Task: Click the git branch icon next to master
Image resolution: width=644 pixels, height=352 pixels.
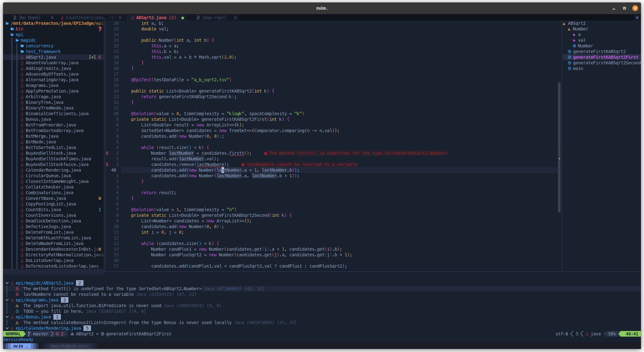Action: tap(29, 334)
